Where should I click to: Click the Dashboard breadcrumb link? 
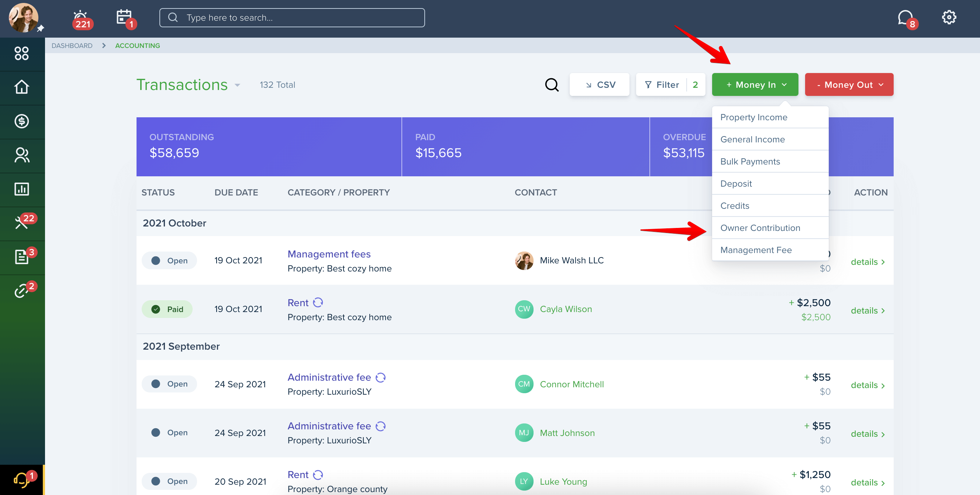coord(72,46)
